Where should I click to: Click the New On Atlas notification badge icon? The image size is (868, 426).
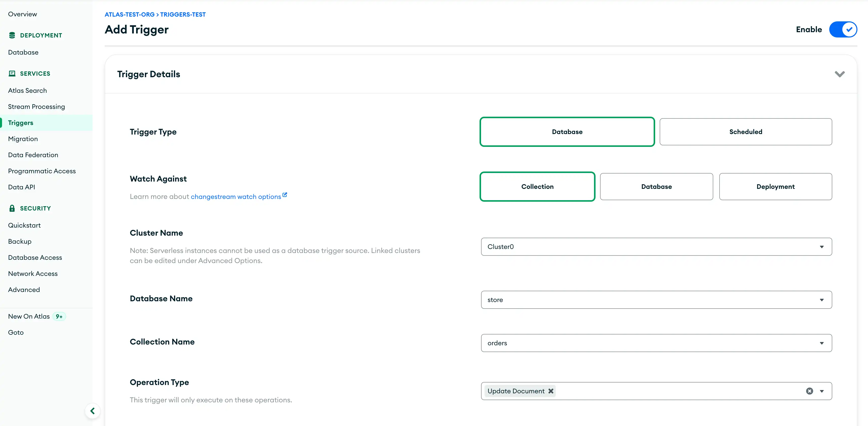59,316
